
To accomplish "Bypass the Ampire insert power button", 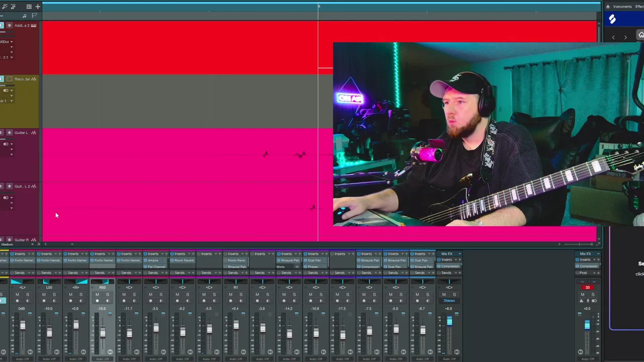I will coord(145,260).
